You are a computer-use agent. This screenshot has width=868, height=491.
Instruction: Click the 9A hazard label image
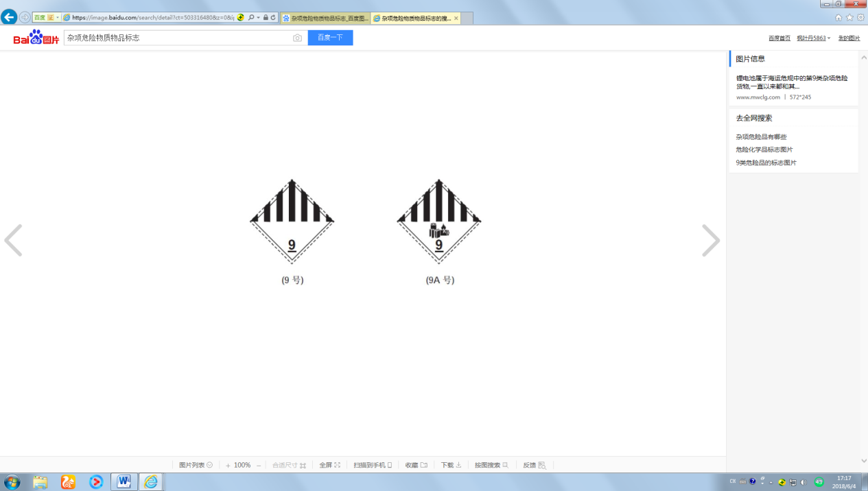pos(439,221)
